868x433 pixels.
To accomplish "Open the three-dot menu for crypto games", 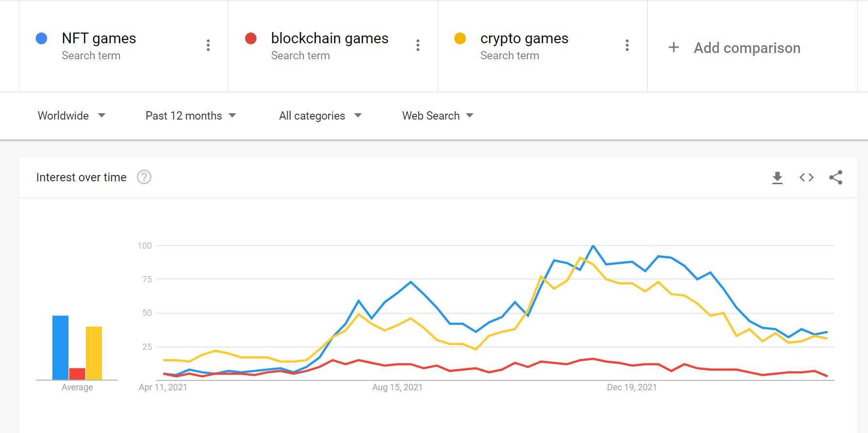I will pos(627,45).
